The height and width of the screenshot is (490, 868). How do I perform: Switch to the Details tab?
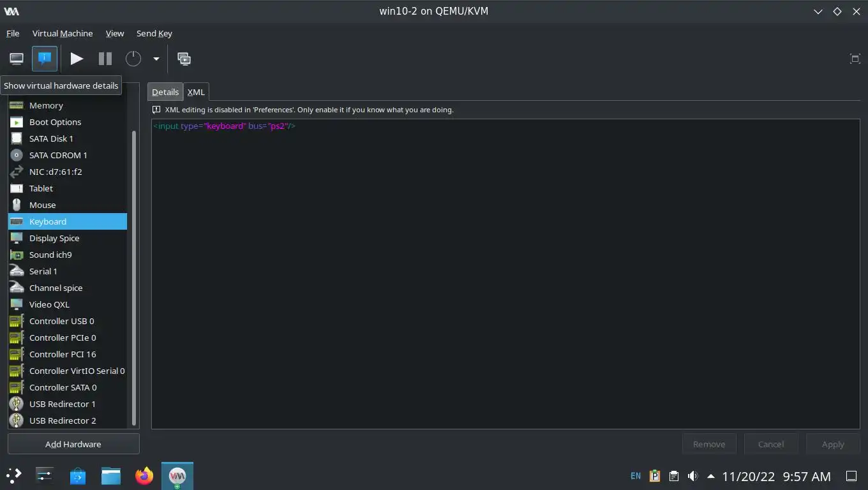coord(165,92)
